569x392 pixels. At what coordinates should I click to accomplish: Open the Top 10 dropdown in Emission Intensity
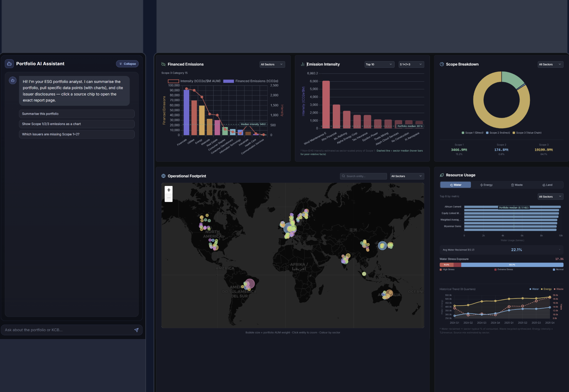pyautogui.click(x=379, y=64)
